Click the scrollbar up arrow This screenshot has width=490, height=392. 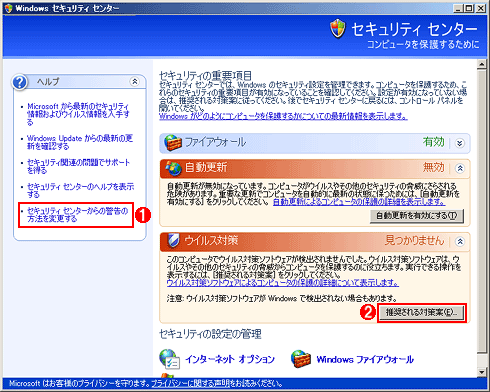click(x=481, y=64)
